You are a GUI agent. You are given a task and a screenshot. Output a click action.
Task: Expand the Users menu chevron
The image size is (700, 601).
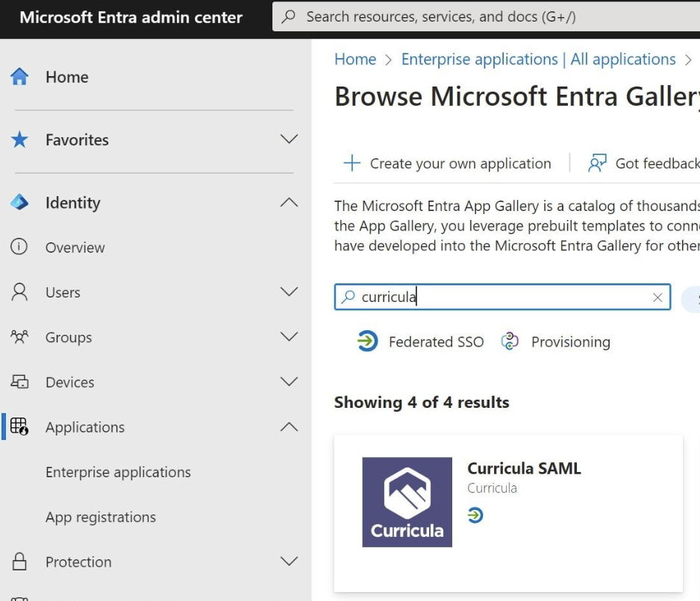(289, 292)
